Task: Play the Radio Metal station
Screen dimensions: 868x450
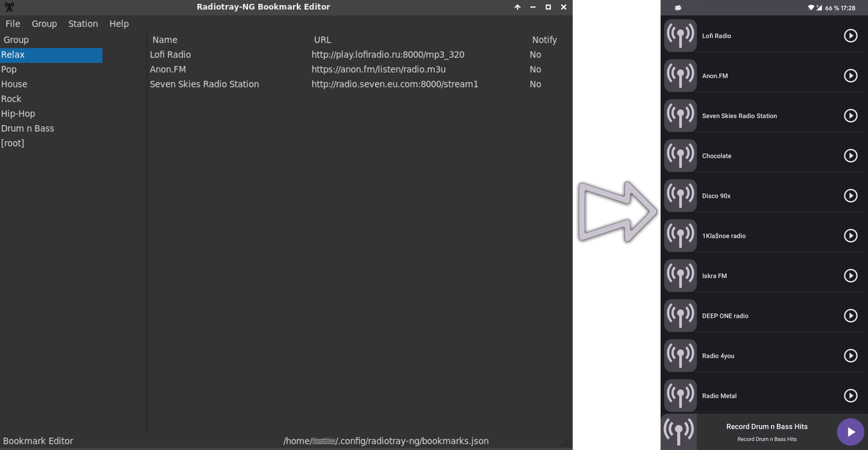Action: tap(850, 396)
